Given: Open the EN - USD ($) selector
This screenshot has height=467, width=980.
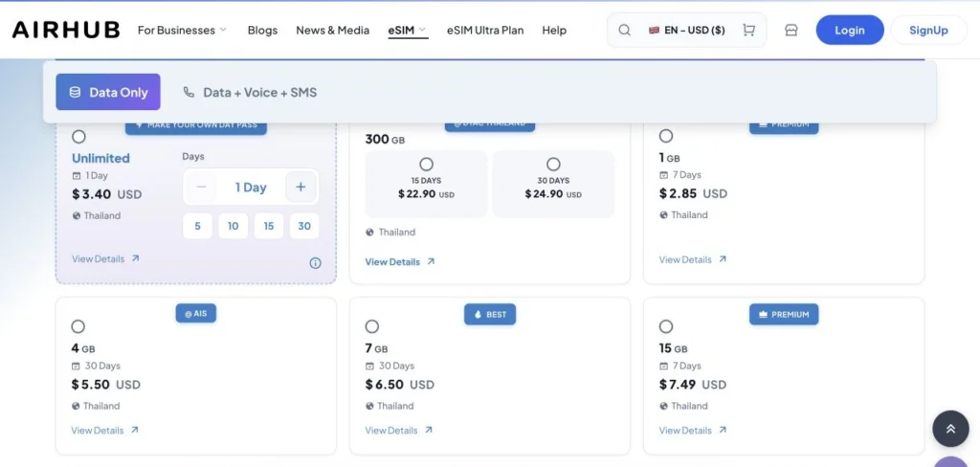Looking at the screenshot, I should pos(687,30).
